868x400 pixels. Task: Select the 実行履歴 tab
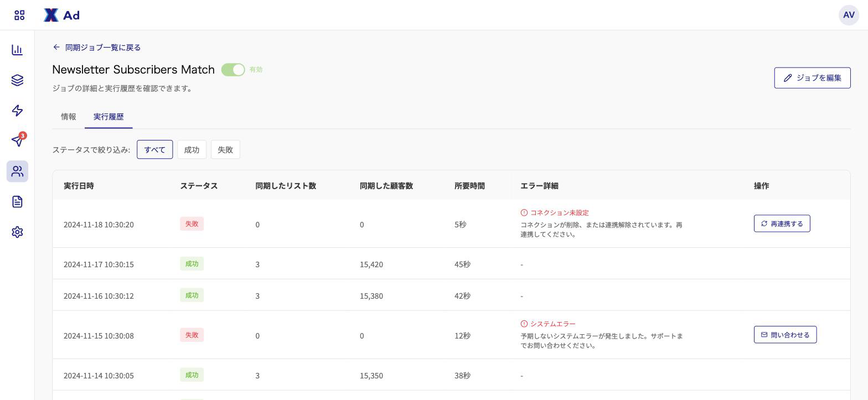point(108,117)
